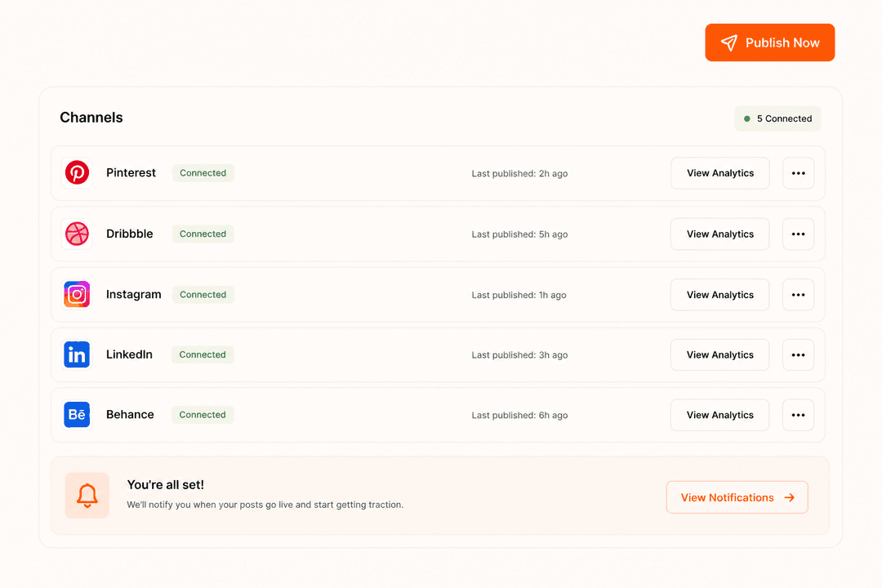This screenshot has height=588, width=882.
Task: Click 'Last published: 3h ago' text
Action: pos(519,355)
